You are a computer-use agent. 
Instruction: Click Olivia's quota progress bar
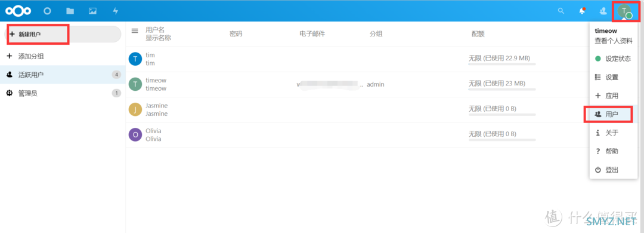coord(502,140)
